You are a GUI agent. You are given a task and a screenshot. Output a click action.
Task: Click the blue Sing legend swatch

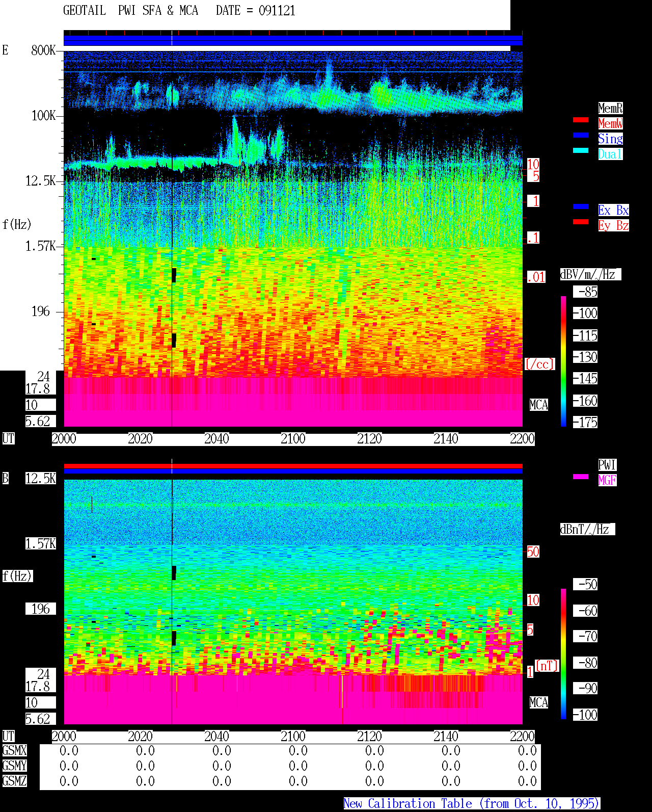click(x=581, y=135)
